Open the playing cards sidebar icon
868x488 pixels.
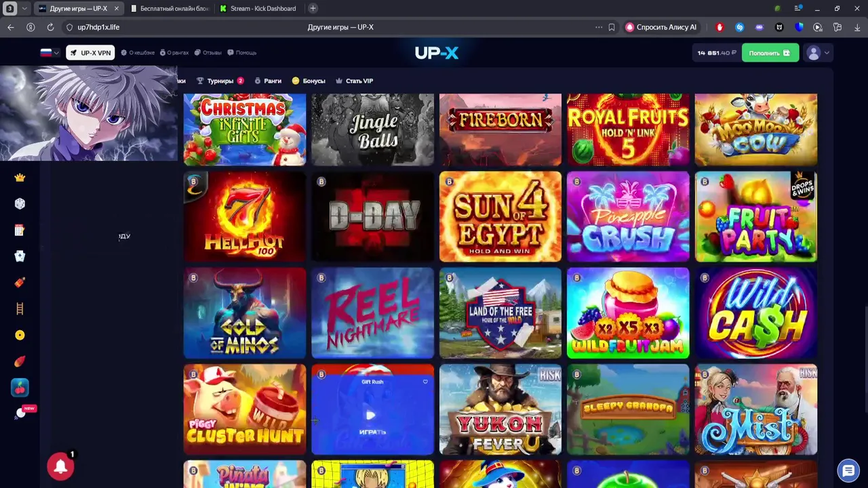(20, 256)
